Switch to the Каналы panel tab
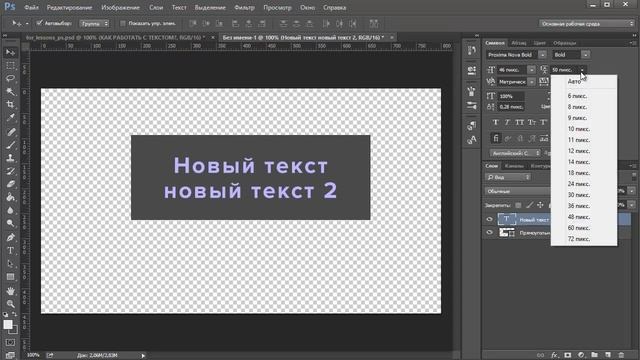The width and height of the screenshot is (640, 360). point(514,166)
